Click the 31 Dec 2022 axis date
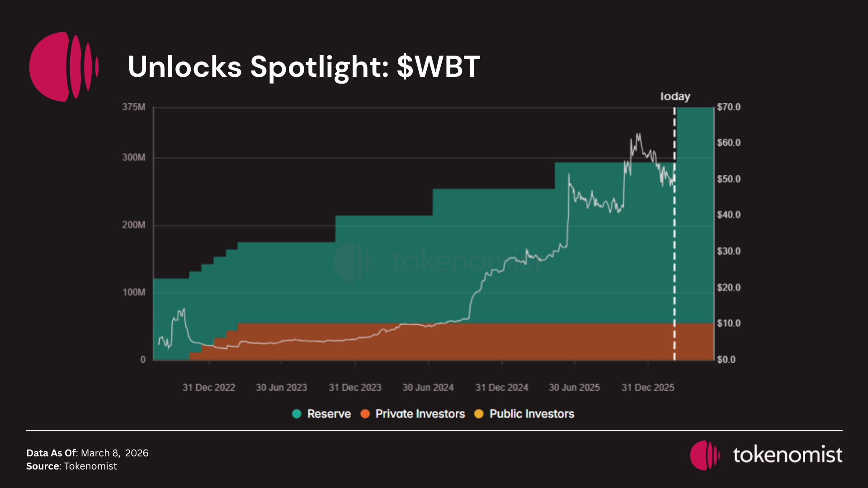Screen dimensions: 868x488 point(209,388)
